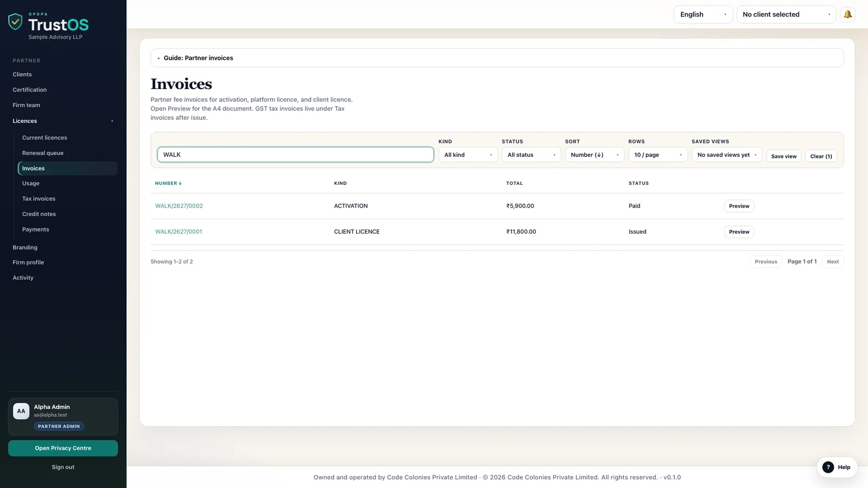This screenshot has width=868, height=488.
Task: Click the ₹11,800.00 total cell
Action: [521, 232]
